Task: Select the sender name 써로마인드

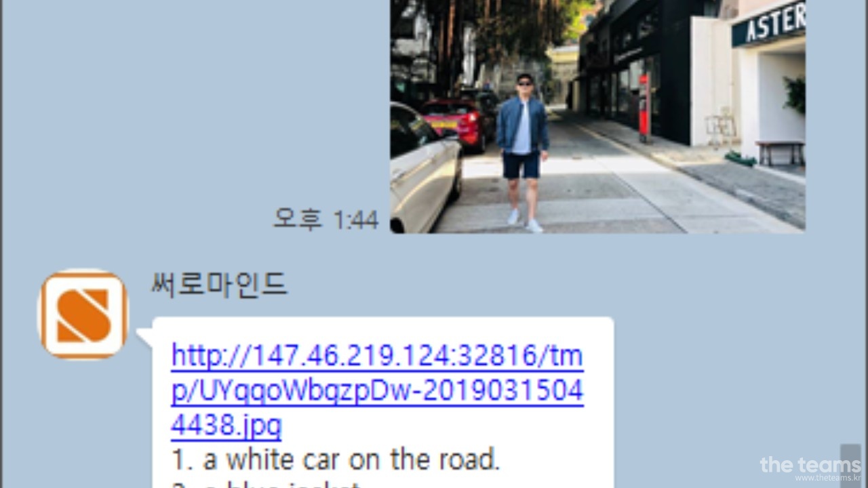Action: tap(219, 285)
